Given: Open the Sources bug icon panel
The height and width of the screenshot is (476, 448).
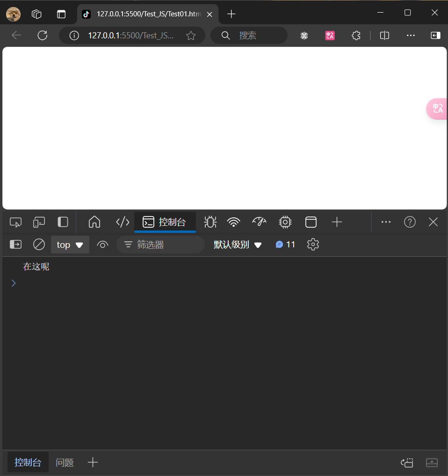Looking at the screenshot, I should point(210,222).
